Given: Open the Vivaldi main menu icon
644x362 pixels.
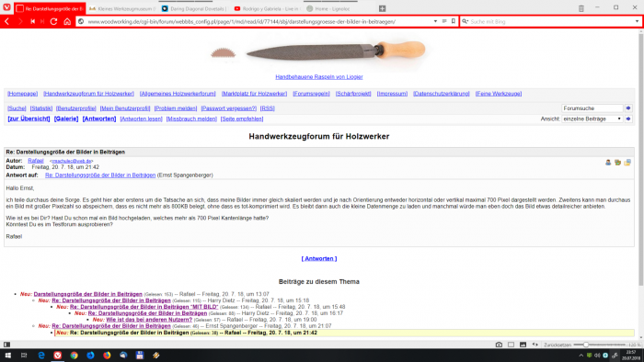Looking at the screenshot, I should [6, 7].
